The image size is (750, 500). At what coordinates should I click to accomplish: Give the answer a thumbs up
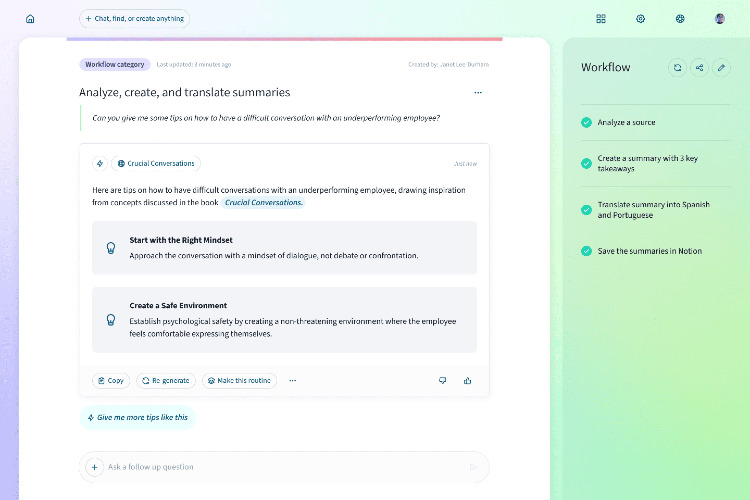[x=467, y=380]
